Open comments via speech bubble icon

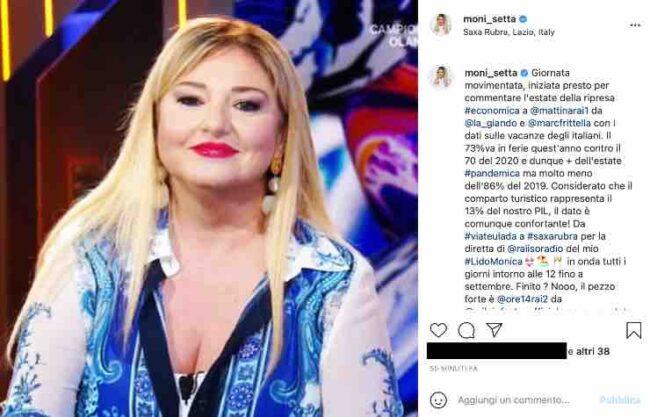click(466, 330)
